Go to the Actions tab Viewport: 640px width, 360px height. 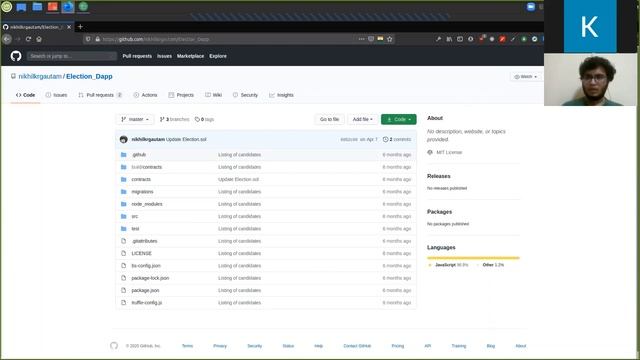point(145,95)
